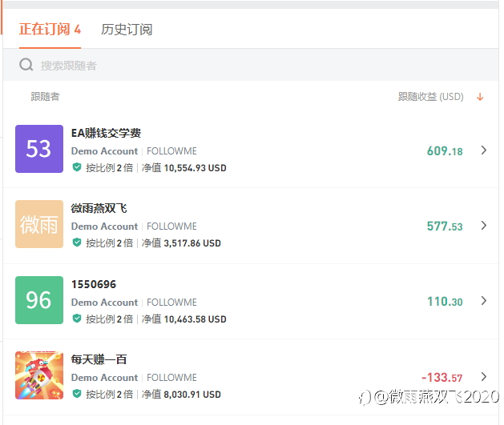
Task: Click 按比例 2 倍 in 1550696 row
Action: tap(109, 319)
